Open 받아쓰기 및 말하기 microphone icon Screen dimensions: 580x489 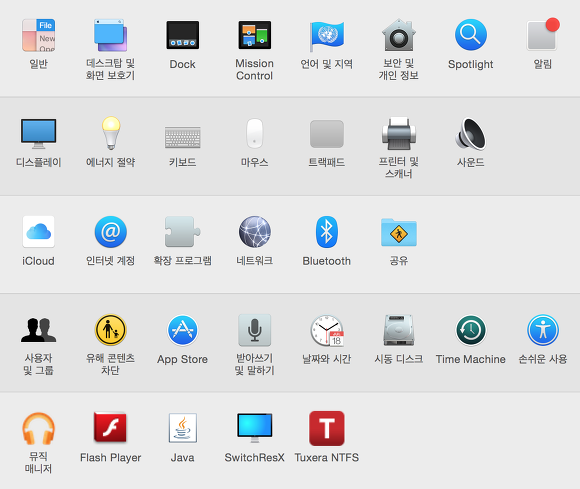(x=254, y=330)
